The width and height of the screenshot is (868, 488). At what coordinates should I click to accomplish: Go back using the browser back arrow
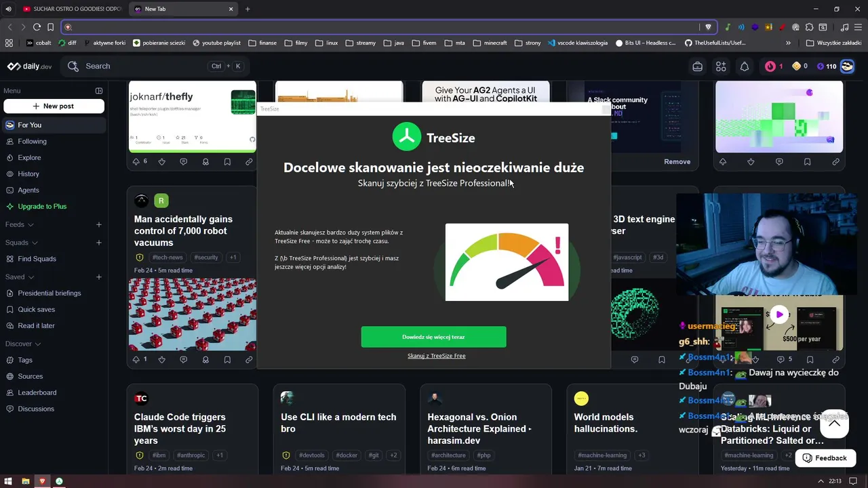coord(9,27)
